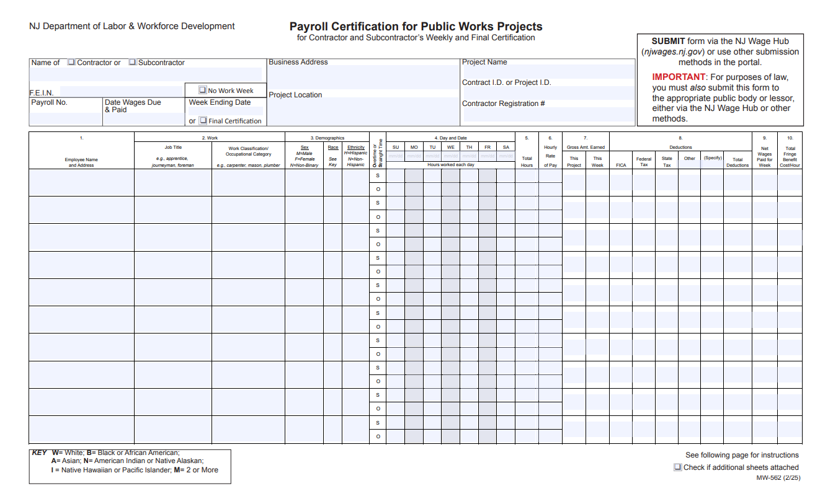Check the Contractor checkbox
Image resolution: width=833 pixels, height=504 pixels.
[71, 63]
